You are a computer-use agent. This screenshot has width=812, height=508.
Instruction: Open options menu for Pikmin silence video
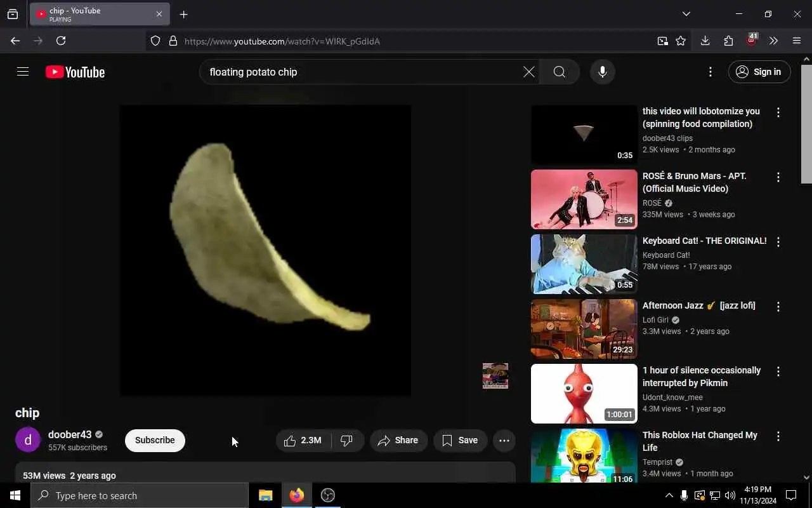point(778,371)
